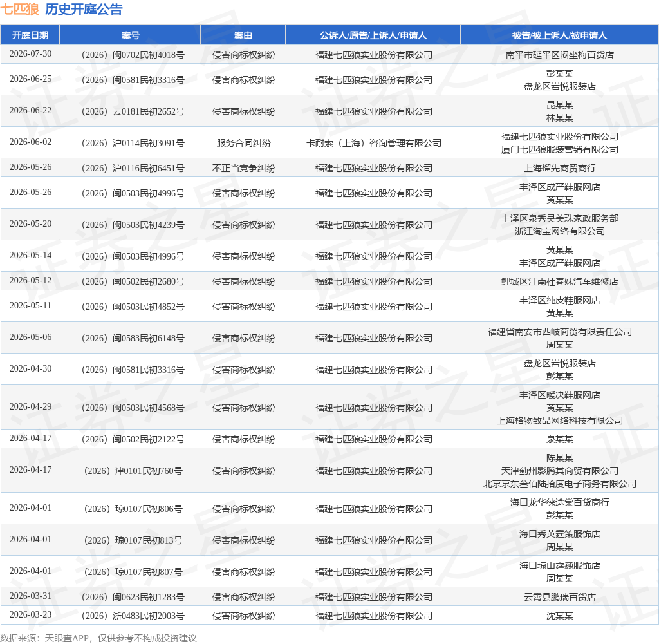659x644 pixels.
Task: Click the 被告/被上诉人/被申请人 header
Action: coord(559,35)
